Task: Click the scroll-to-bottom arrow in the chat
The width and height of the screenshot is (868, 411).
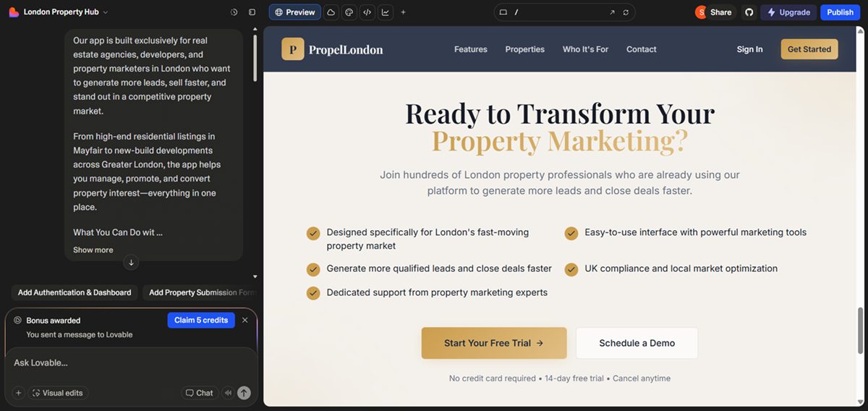Action: [x=131, y=262]
